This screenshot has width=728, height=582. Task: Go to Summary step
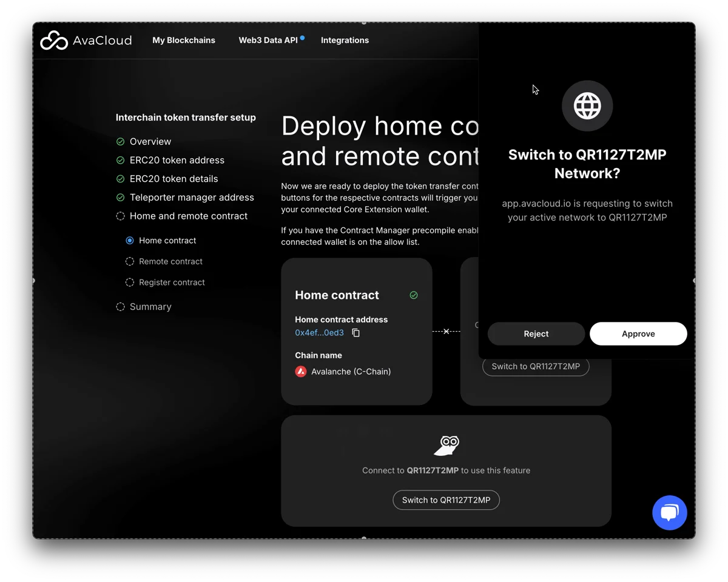[150, 307]
